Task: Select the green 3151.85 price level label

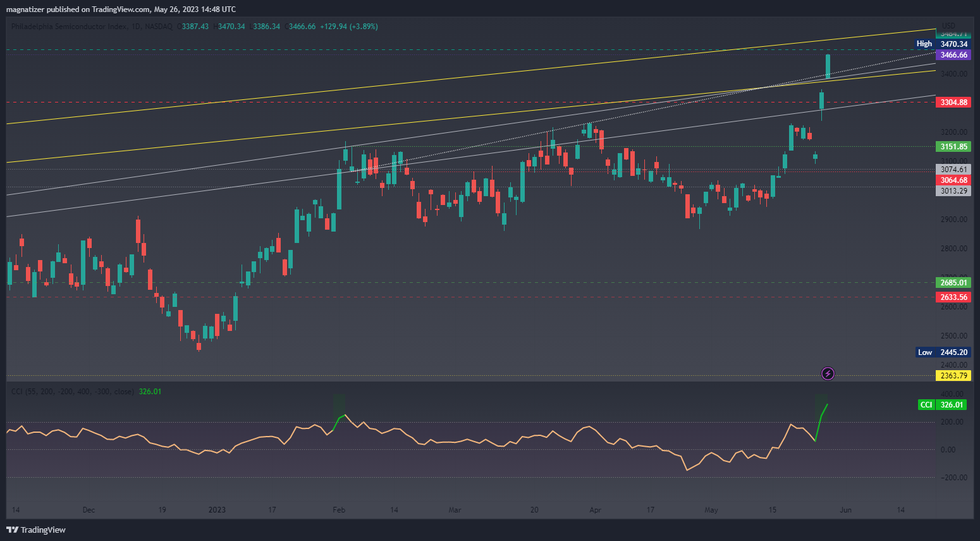Action: pyautogui.click(x=953, y=147)
